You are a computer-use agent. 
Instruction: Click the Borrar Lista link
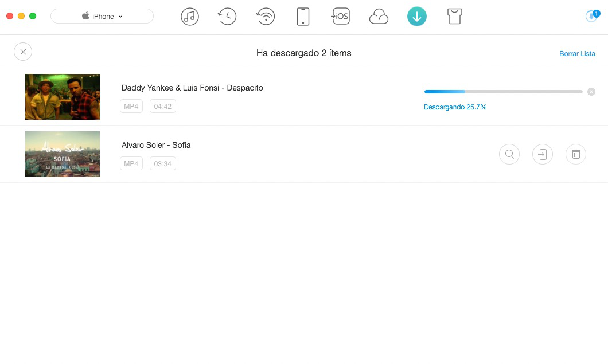pos(577,54)
